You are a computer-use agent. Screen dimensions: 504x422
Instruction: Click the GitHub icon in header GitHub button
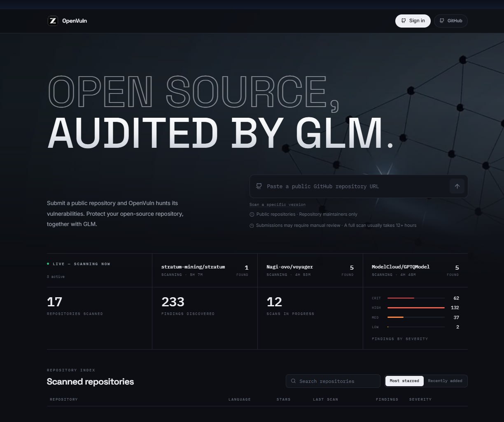point(442,21)
